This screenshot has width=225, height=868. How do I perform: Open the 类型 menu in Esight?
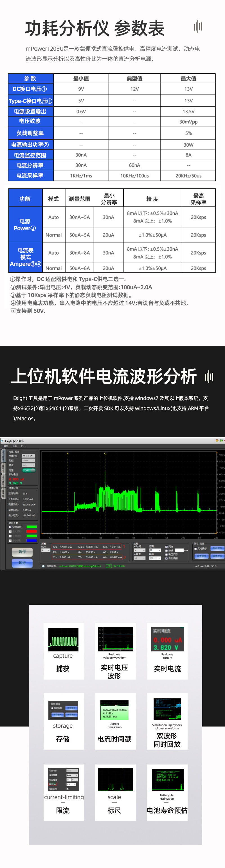[6, 446]
